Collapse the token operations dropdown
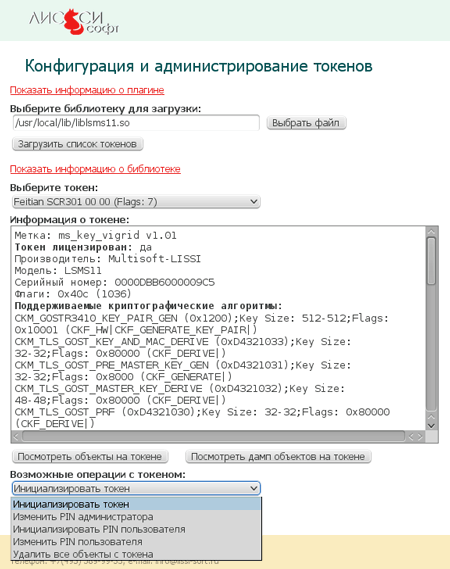Screen dimensions: 450x569 point(136,488)
